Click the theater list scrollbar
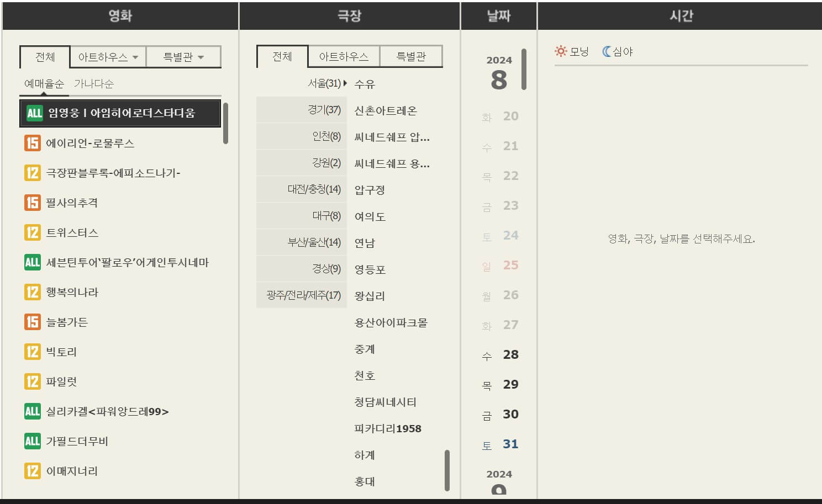 click(446, 469)
